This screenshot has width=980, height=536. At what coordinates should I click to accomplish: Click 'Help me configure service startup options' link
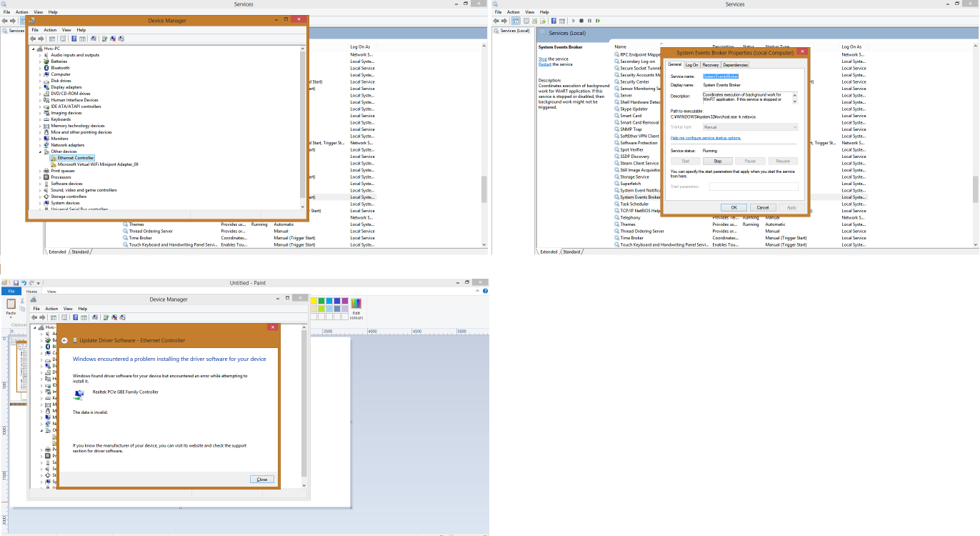706,138
